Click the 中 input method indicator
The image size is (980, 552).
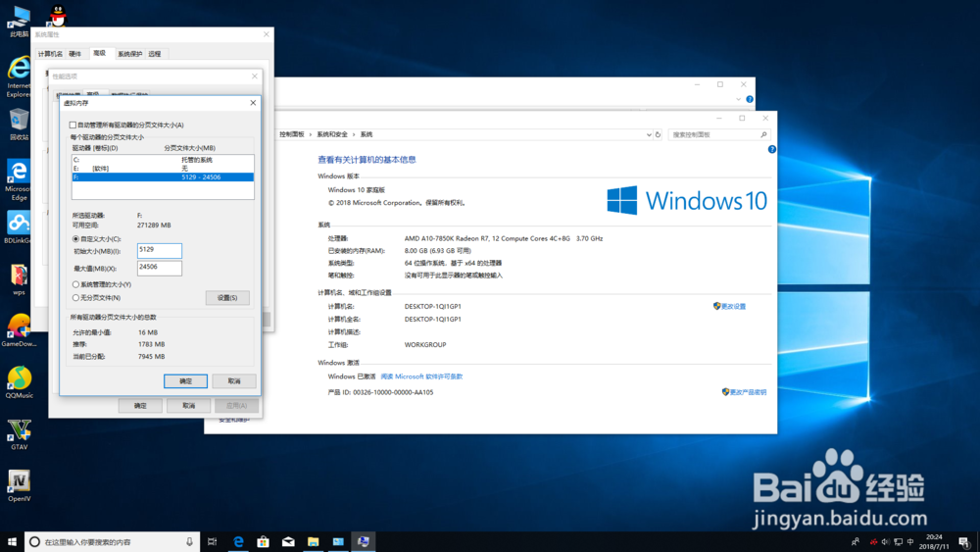pos(910,541)
